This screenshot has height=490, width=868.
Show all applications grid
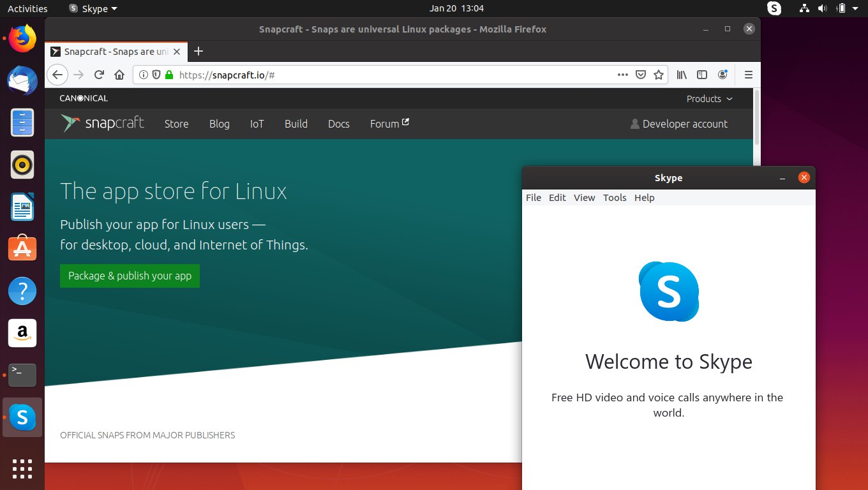[x=22, y=469]
